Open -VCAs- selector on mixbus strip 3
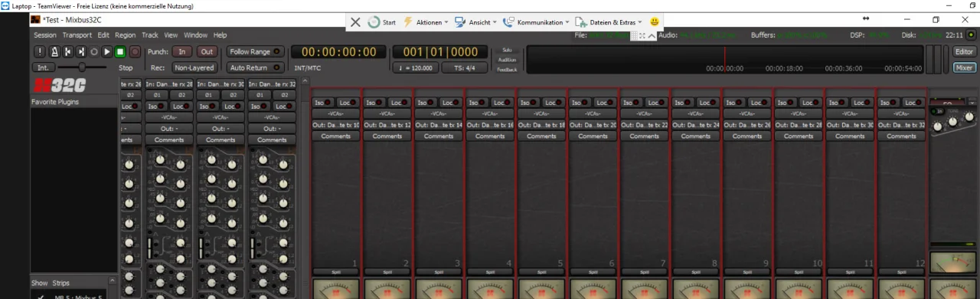The width and height of the screenshot is (980, 299). [439, 113]
